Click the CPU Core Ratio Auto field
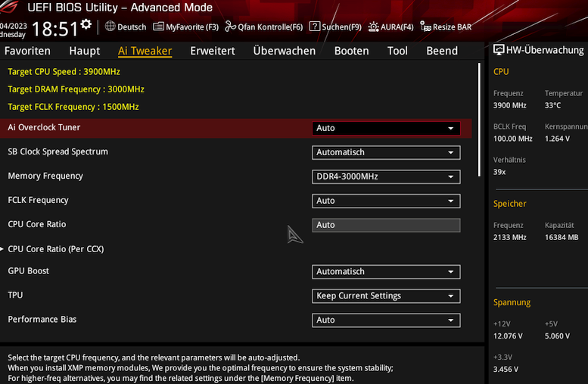 [x=386, y=225]
